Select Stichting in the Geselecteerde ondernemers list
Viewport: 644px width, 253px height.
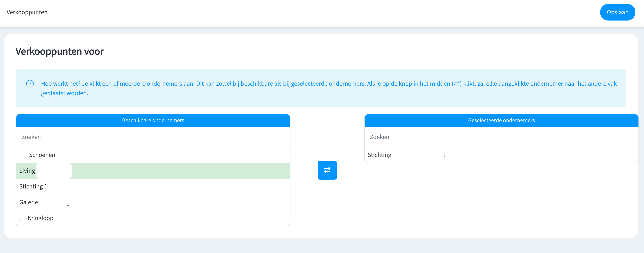pos(379,155)
